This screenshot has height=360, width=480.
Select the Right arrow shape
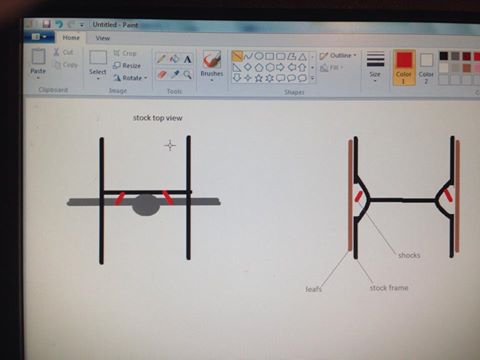281,68
